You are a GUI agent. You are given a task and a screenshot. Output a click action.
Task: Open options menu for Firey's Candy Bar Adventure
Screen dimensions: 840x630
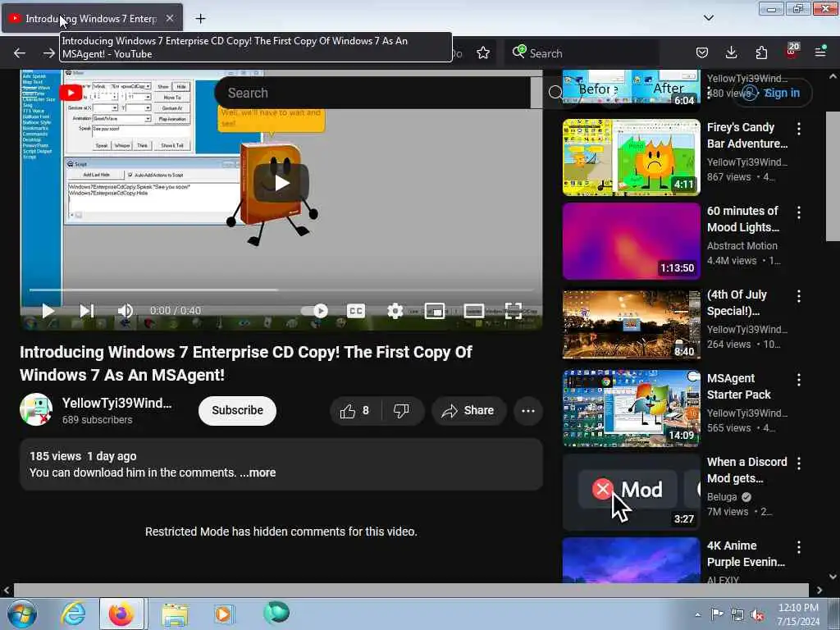(x=799, y=129)
